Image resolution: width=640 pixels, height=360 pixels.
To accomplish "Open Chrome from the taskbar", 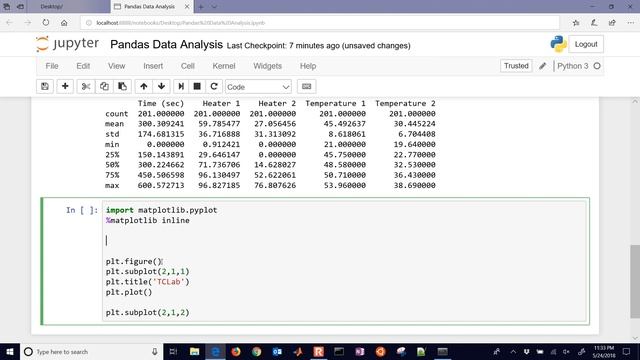I will [x=256, y=351].
